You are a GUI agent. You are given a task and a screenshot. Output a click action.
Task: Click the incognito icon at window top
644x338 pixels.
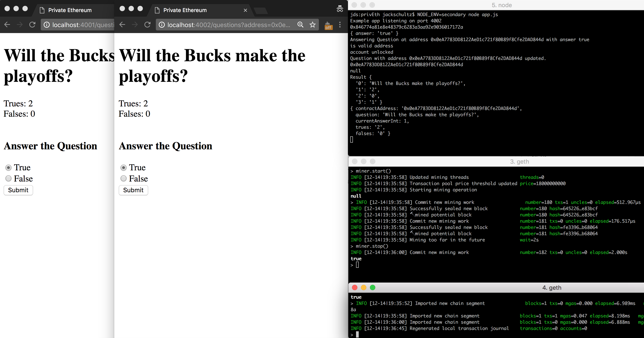[x=340, y=9]
